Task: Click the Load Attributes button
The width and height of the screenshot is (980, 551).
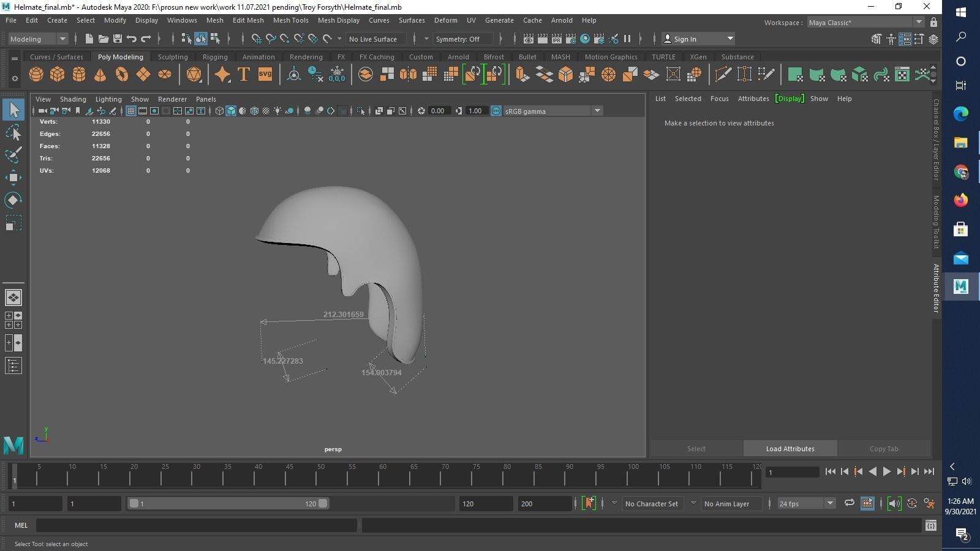Action: (790, 449)
